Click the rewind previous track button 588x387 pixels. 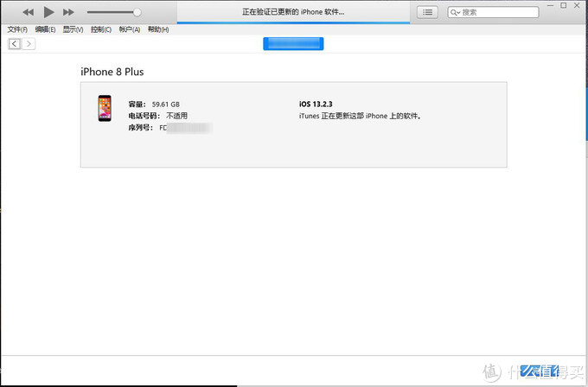[x=29, y=12]
